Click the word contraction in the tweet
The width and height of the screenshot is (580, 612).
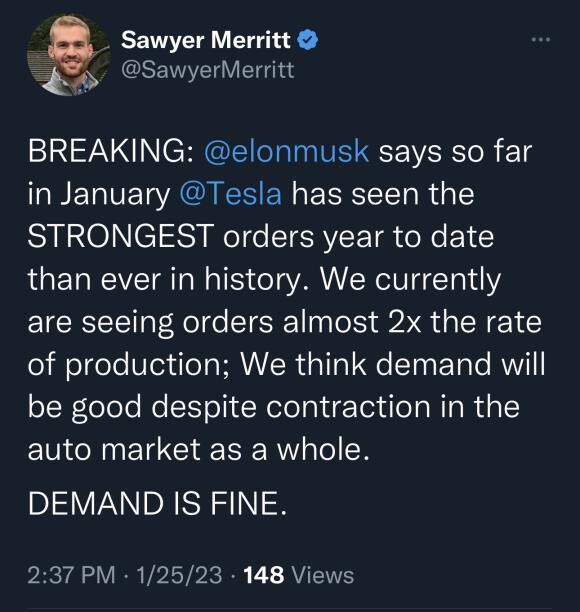[x=349, y=407]
